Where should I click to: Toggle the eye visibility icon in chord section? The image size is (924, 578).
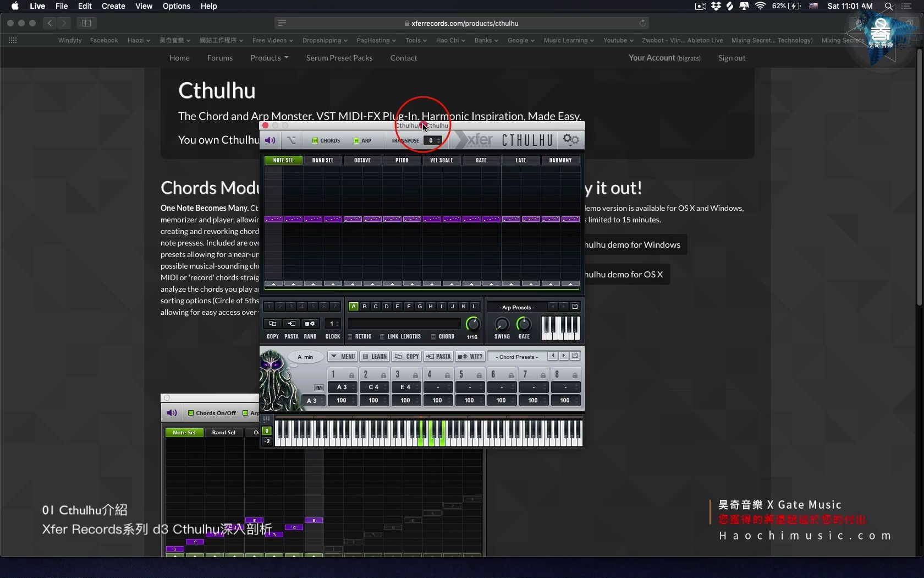click(x=318, y=388)
